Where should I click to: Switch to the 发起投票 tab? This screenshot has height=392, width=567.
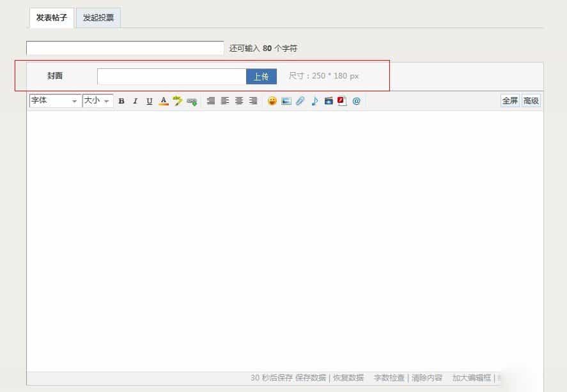click(x=98, y=18)
